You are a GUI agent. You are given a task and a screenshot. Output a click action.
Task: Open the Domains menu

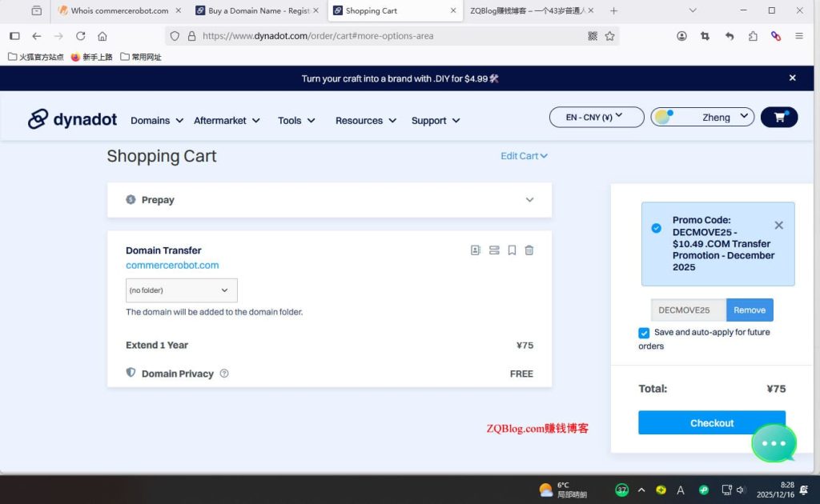tap(157, 121)
